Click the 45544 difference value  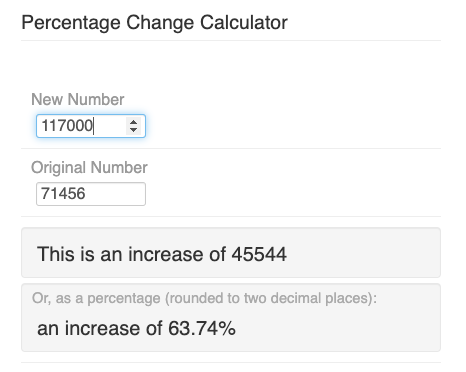(259, 254)
